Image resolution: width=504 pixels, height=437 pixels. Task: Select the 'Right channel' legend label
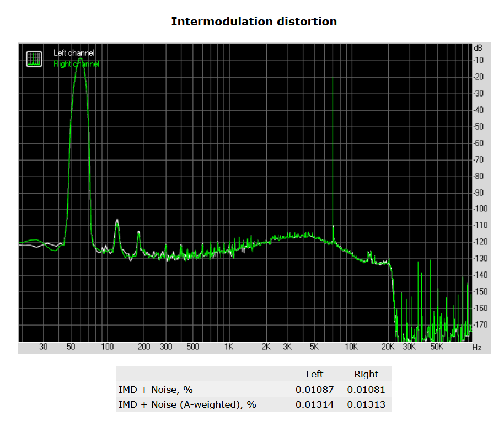point(77,64)
